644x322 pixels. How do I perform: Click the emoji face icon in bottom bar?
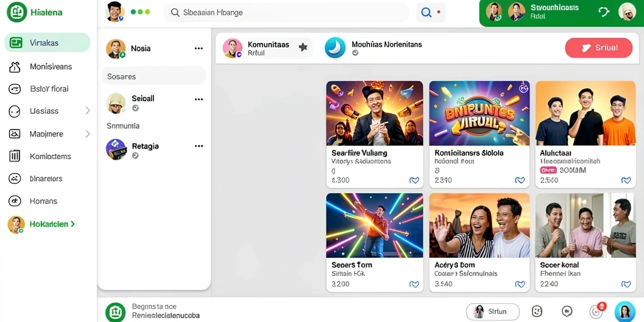click(537, 311)
